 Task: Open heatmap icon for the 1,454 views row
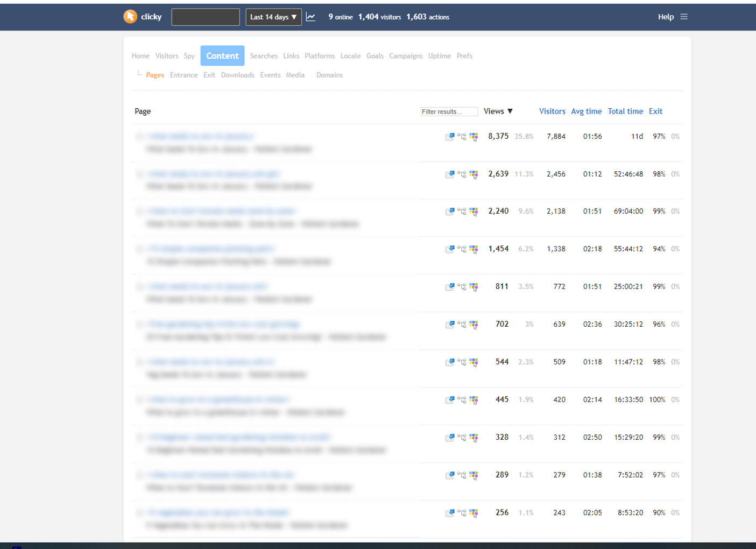click(474, 249)
